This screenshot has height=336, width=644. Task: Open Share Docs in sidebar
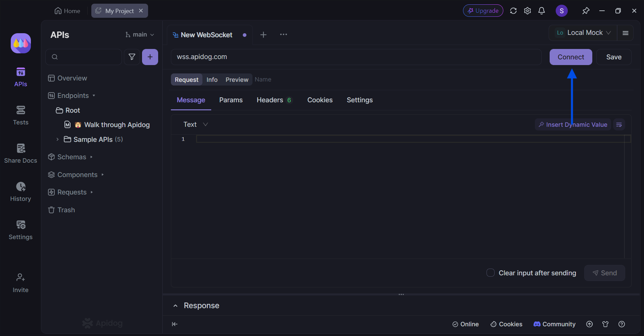pyautogui.click(x=20, y=154)
